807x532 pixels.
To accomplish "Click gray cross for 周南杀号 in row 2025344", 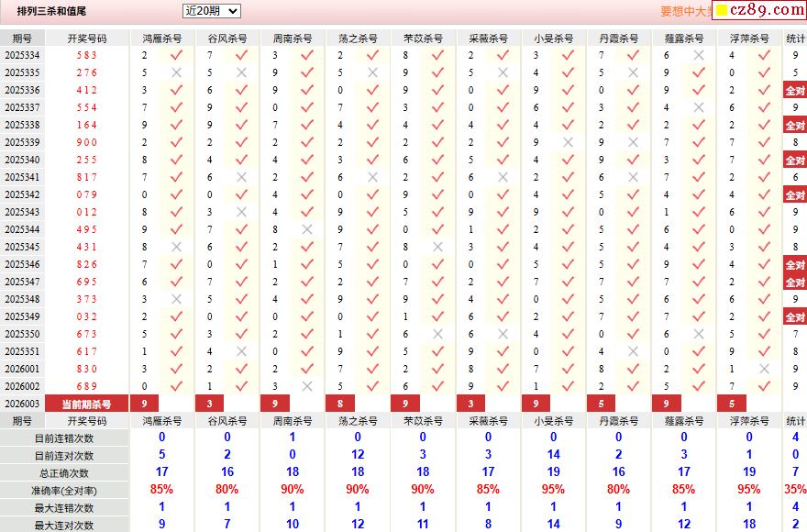I will [307, 229].
